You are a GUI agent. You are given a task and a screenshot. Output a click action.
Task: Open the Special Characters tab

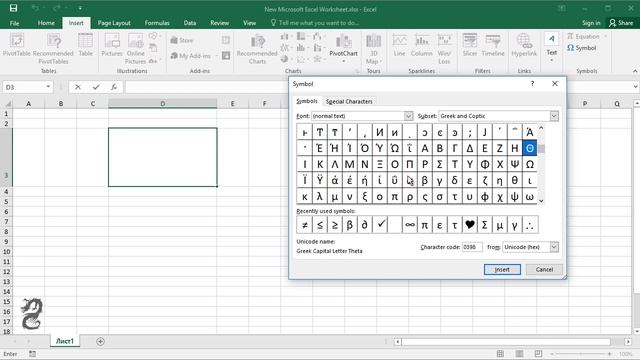pyautogui.click(x=349, y=101)
